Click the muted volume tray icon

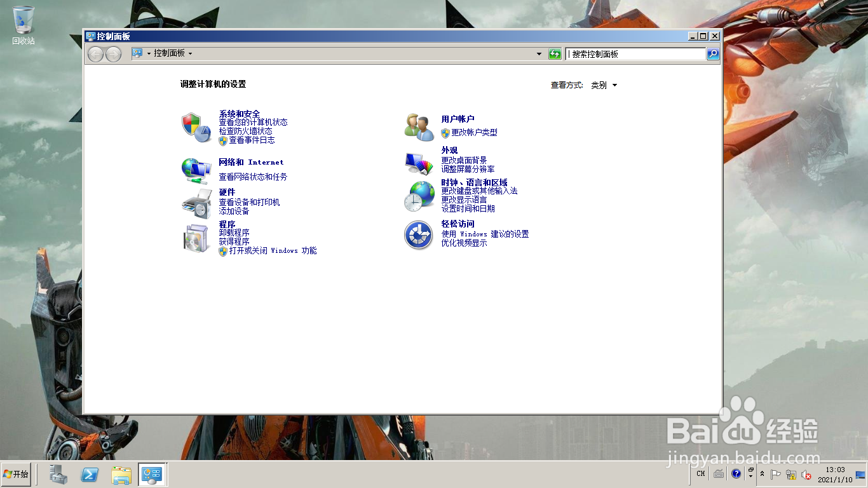(x=806, y=474)
